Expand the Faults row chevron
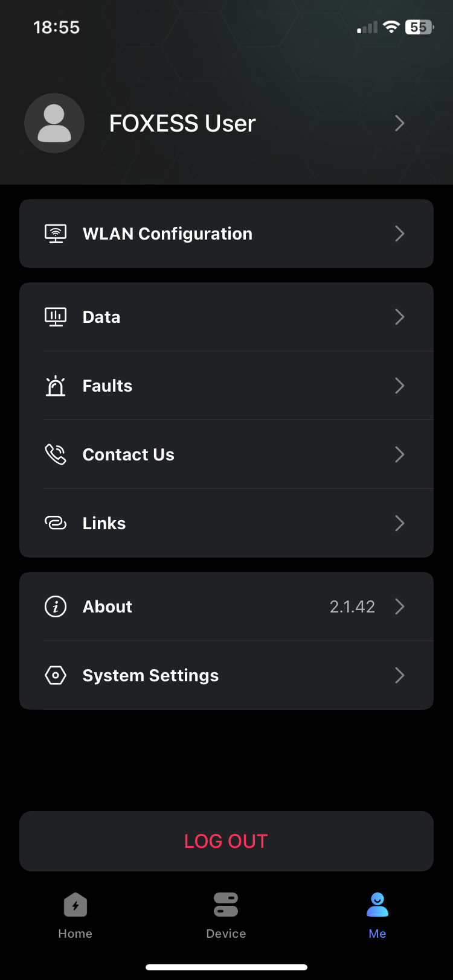The height and width of the screenshot is (980, 453). pyautogui.click(x=399, y=386)
